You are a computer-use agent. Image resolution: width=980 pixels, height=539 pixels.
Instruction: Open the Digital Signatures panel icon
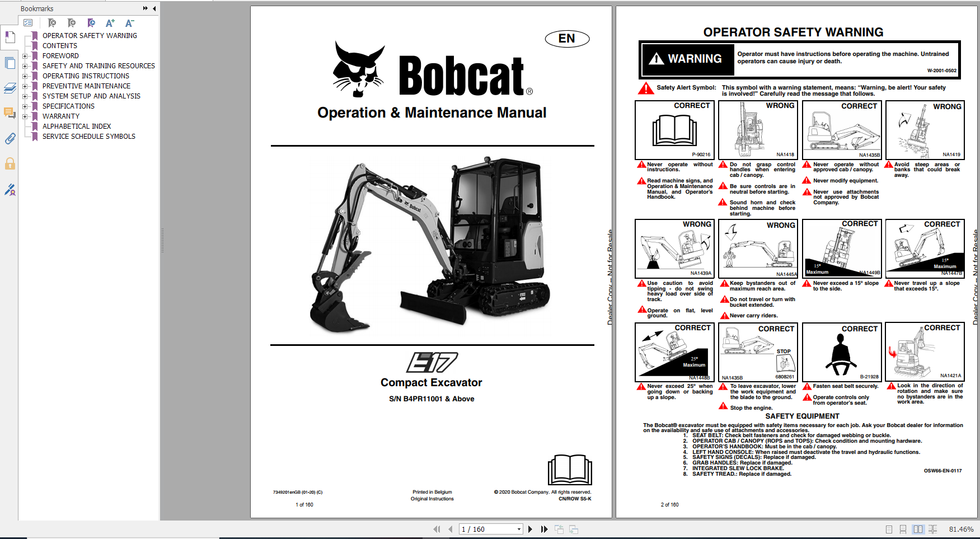coord(10,190)
